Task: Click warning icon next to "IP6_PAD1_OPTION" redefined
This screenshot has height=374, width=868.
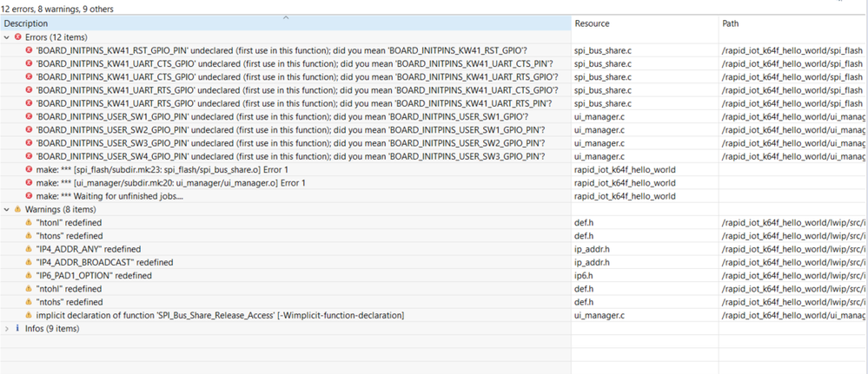Action: (x=30, y=275)
